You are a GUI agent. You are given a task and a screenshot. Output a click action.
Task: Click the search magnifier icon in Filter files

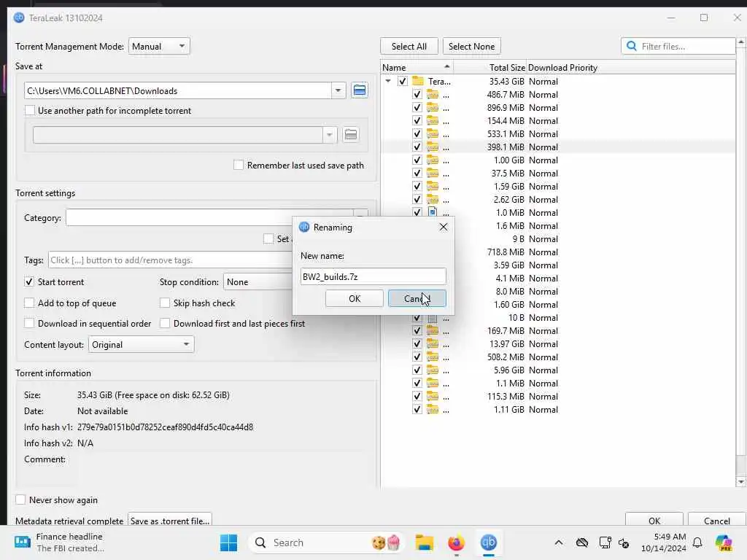632,46
